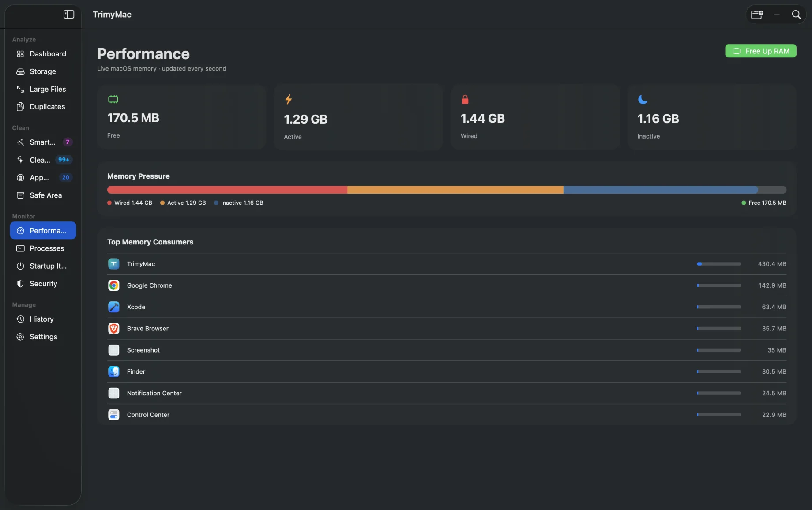Select the Screenshot row text

(143, 350)
